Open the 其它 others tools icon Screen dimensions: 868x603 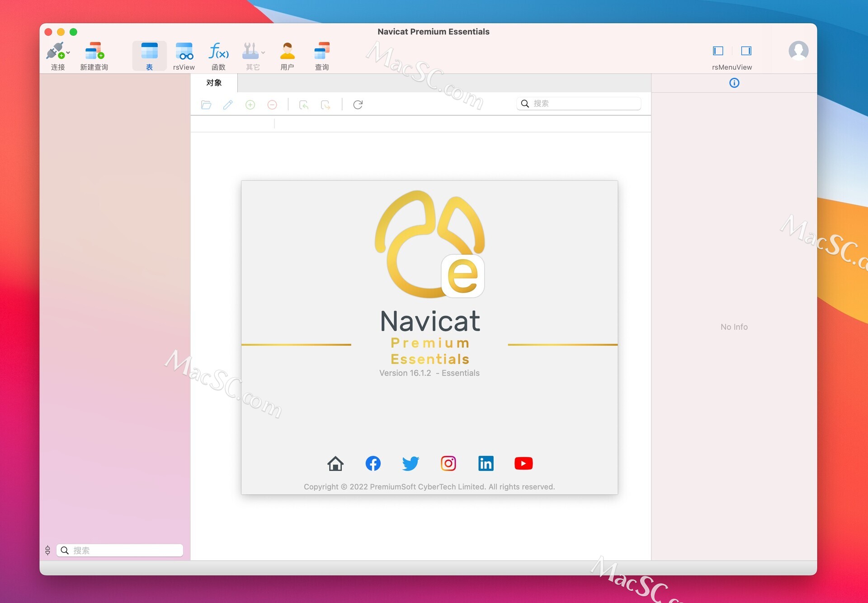tap(250, 51)
